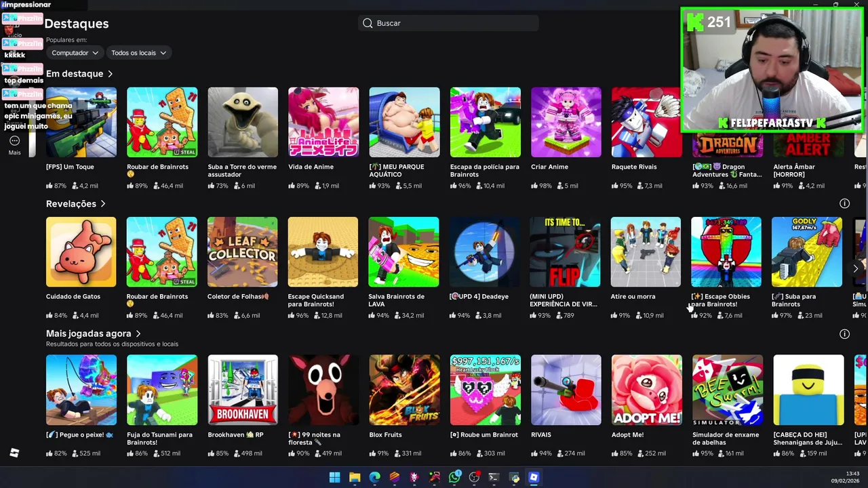Expand the Mais jogadas agora section
The image size is (868, 488).
coord(94,333)
